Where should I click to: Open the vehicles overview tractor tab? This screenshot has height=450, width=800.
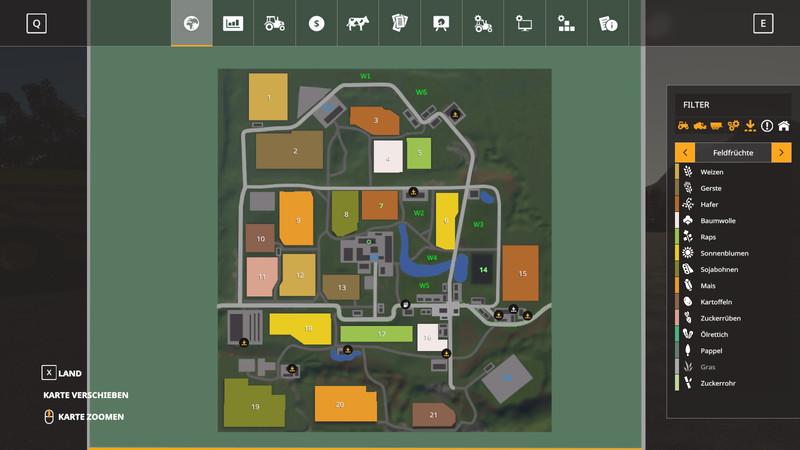[x=275, y=23]
